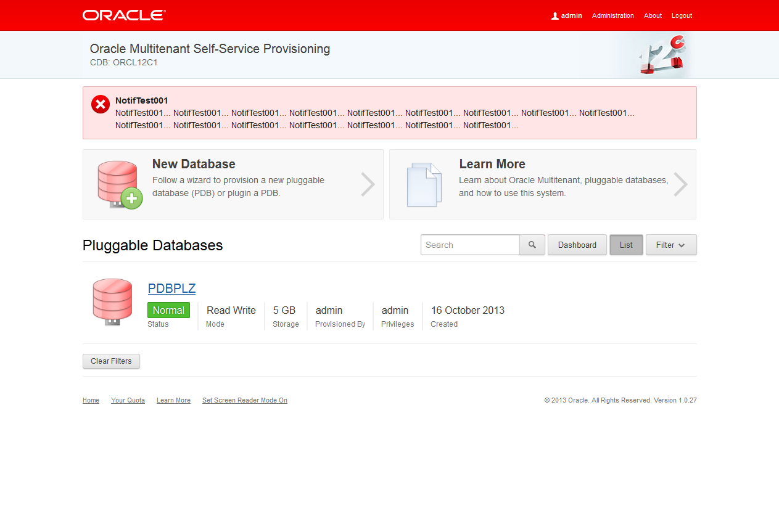
Task: Focus the Search input field
Action: [470, 245]
